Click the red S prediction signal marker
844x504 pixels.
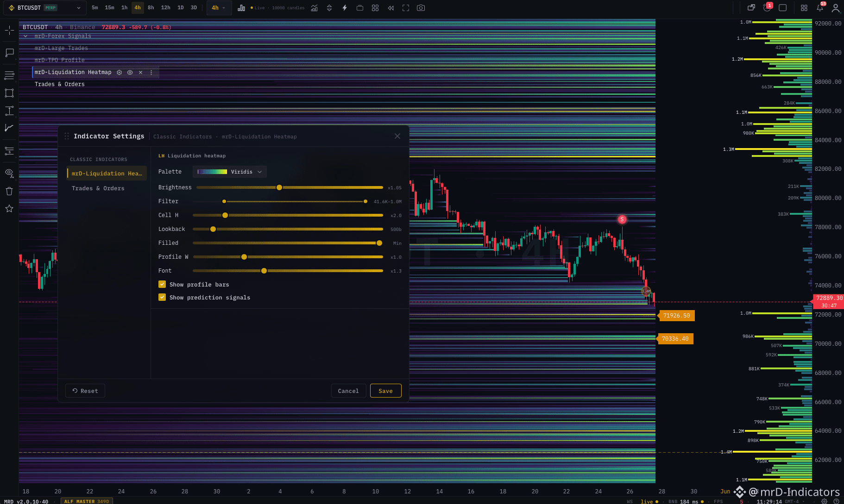[x=622, y=219]
